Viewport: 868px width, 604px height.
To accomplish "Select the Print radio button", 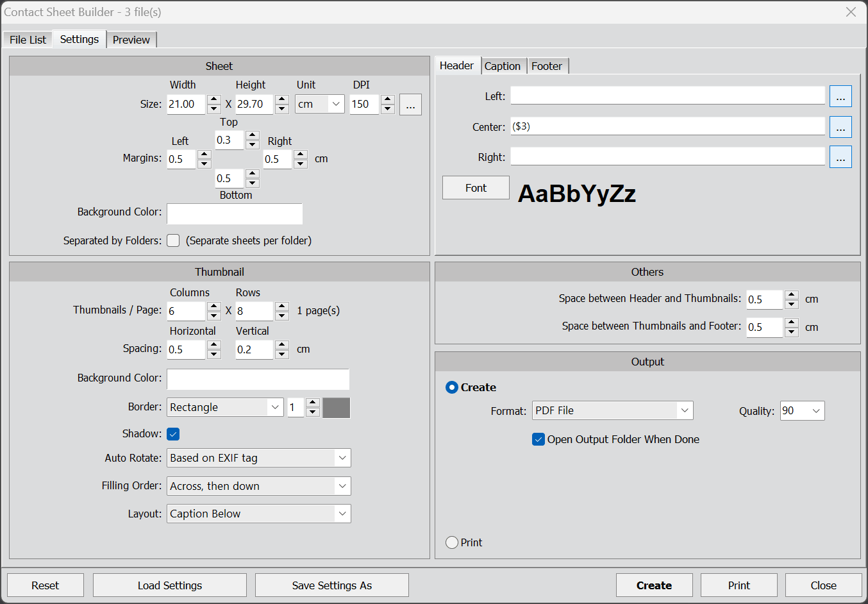I will pyautogui.click(x=452, y=542).
